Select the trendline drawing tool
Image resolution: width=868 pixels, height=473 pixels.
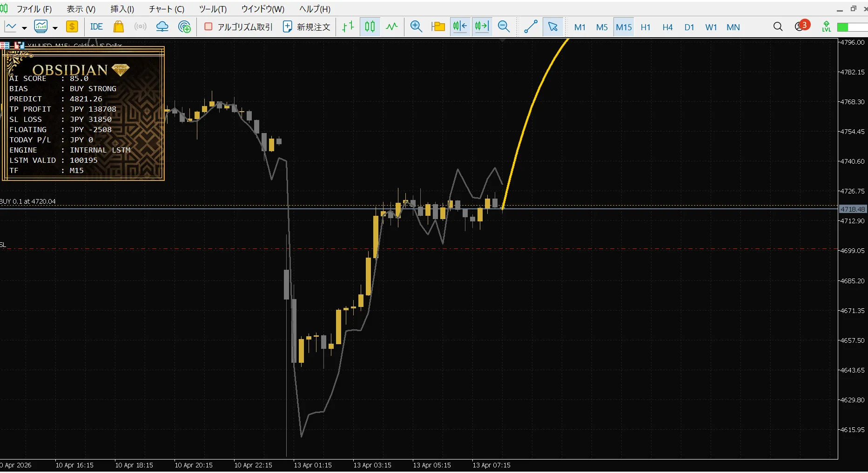pos(531,27)
